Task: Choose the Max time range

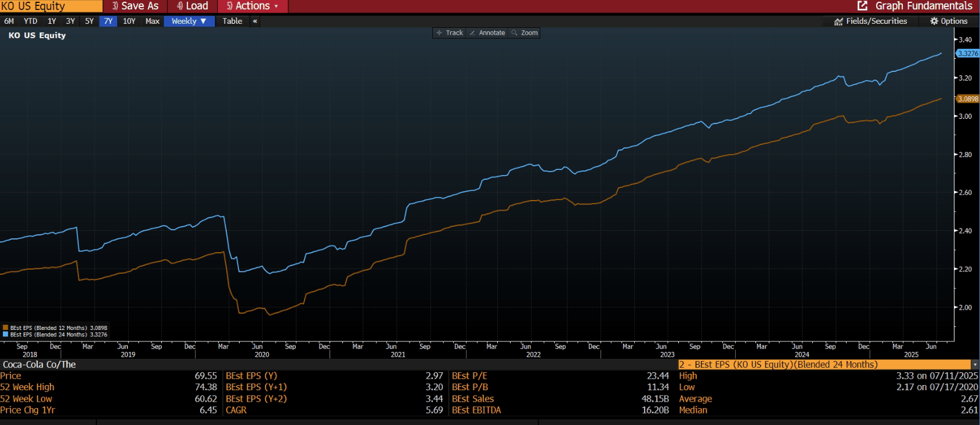Action: [x=152, y=21]
